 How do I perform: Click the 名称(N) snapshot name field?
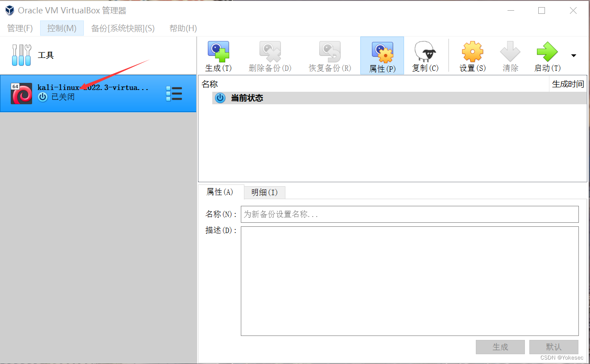410,214
